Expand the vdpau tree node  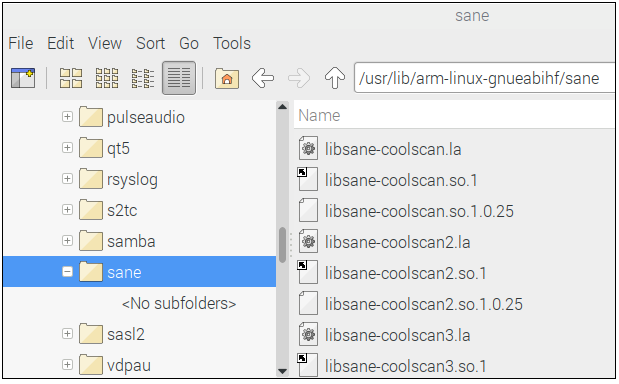(x=67, y=364)
